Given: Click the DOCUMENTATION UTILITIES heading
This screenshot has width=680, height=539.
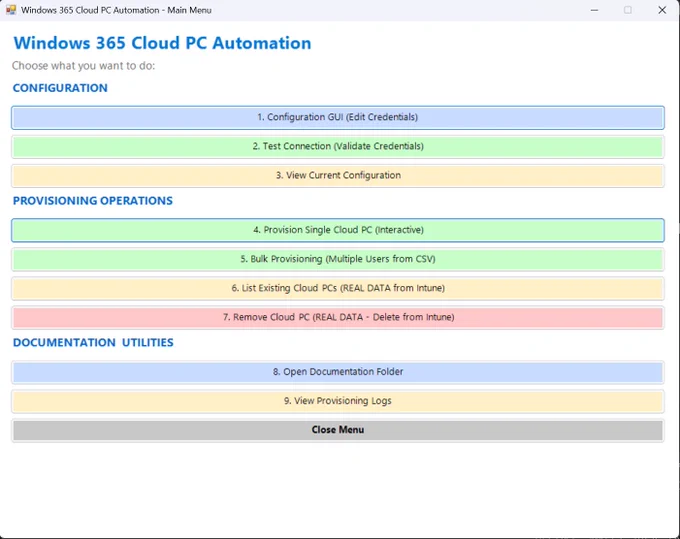Looking at the screenshot, I should (93, 343).
